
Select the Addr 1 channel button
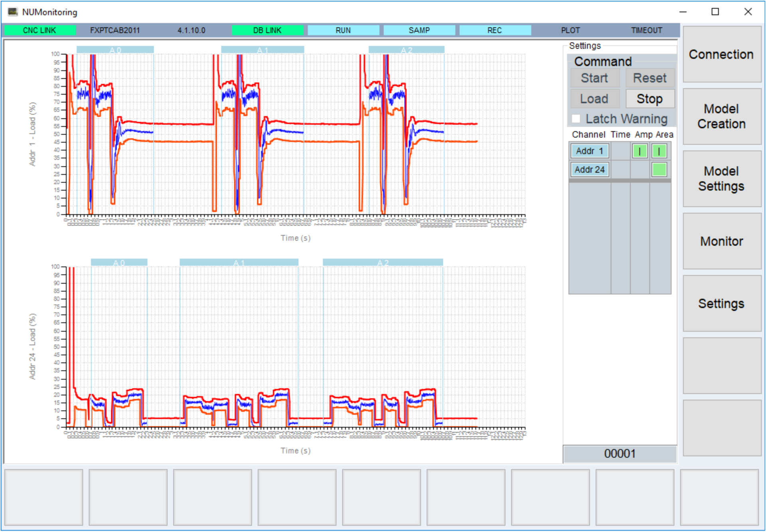[x=589, y=151]
